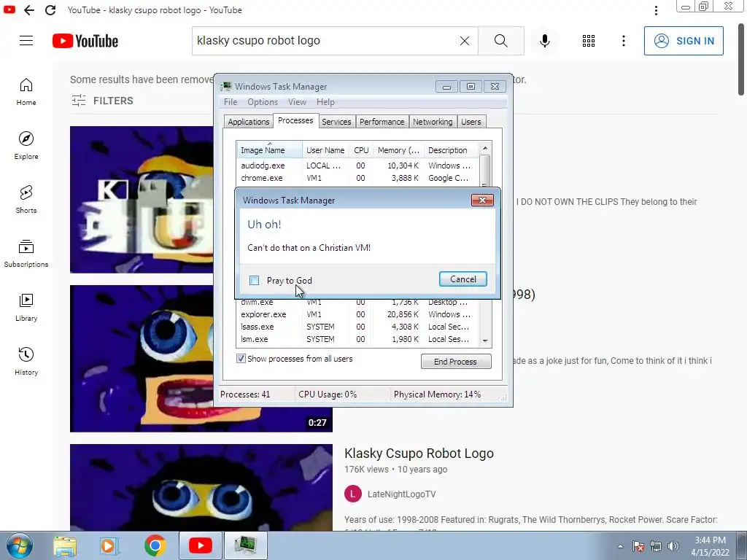Open Task Manager View menu
Screen dimensions: 747x560
click(297, 102)
